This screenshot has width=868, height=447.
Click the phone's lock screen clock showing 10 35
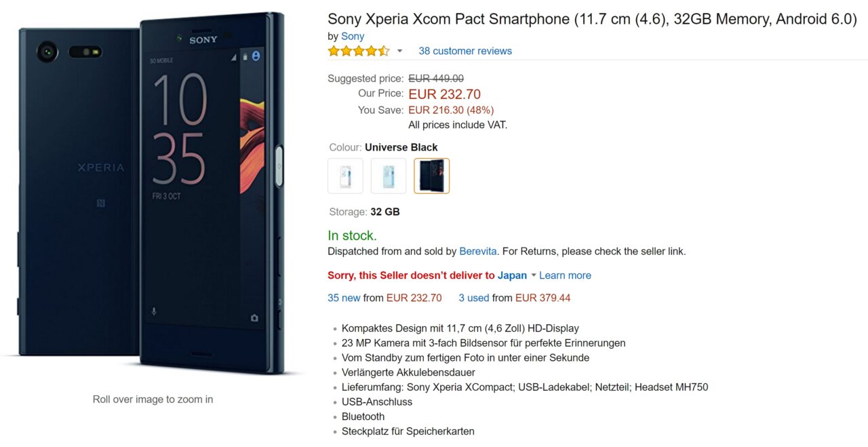pos(180,129)
